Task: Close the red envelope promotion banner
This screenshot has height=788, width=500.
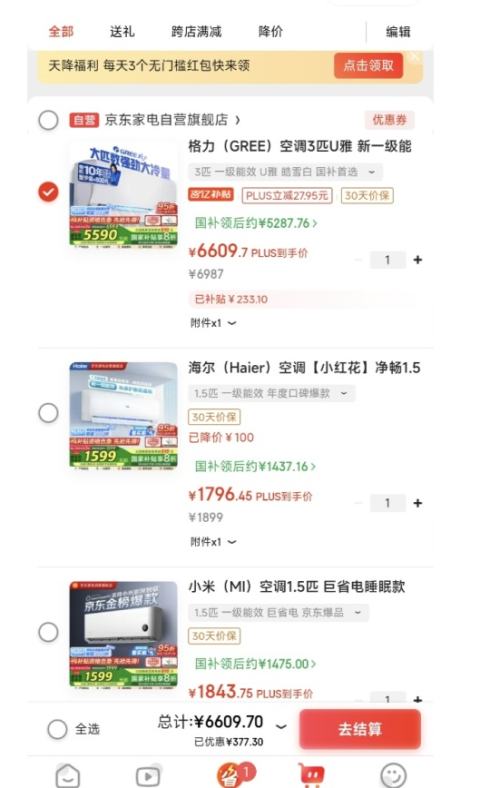Action: [x=415, y=57]
